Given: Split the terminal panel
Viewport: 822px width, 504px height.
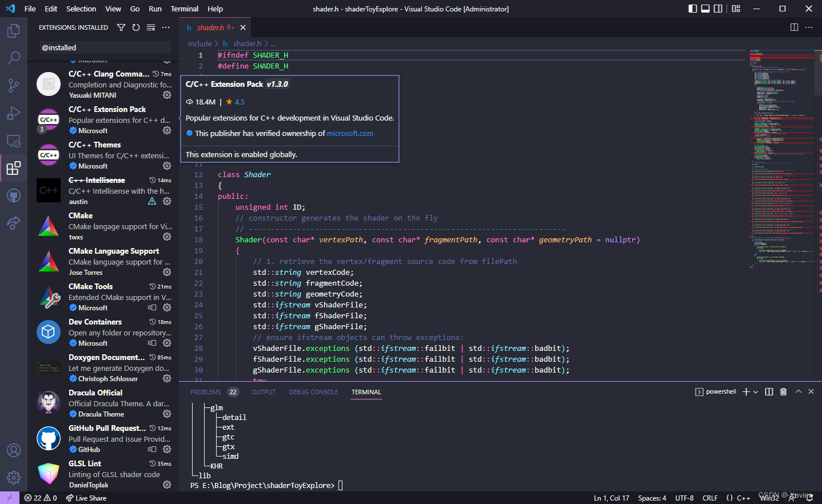Looking at the screenshot, I should click(769, 392).
